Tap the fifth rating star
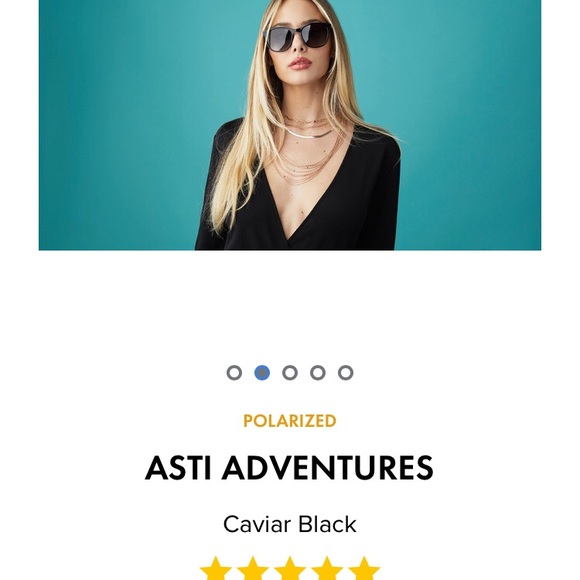This screenshot has height=580, width=580. 364,569
